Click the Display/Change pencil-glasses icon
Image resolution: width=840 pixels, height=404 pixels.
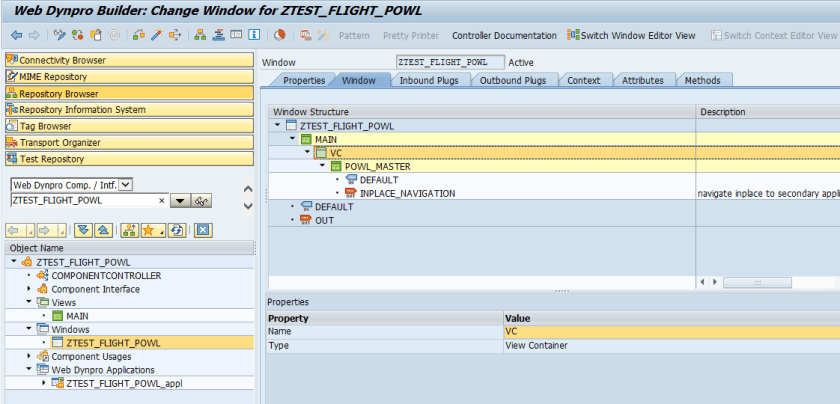pyautogui.click(x=59, y=35)
